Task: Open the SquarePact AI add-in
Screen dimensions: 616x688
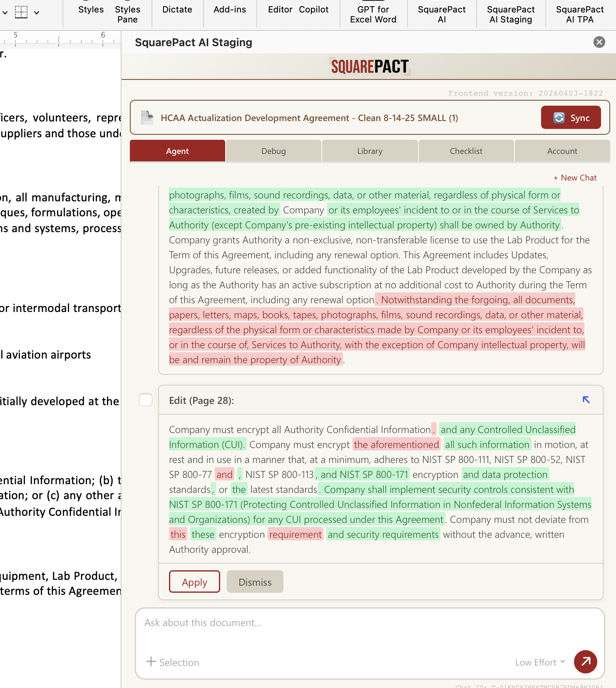Action: 442,14
